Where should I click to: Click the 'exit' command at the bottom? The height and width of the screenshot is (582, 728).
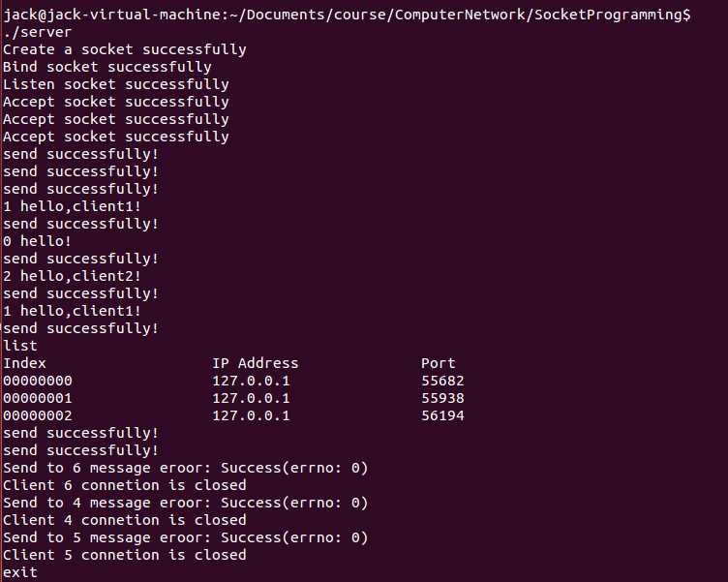[20, 572]
